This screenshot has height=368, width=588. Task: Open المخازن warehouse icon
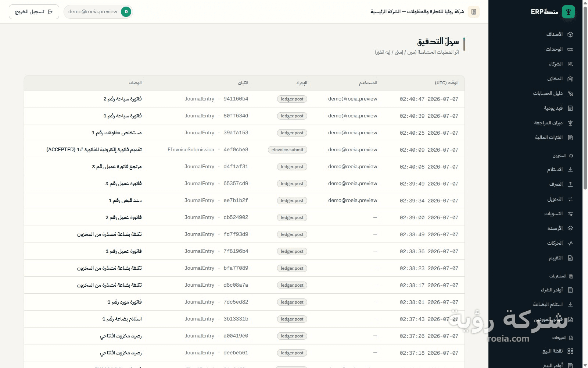click(570, 79)
